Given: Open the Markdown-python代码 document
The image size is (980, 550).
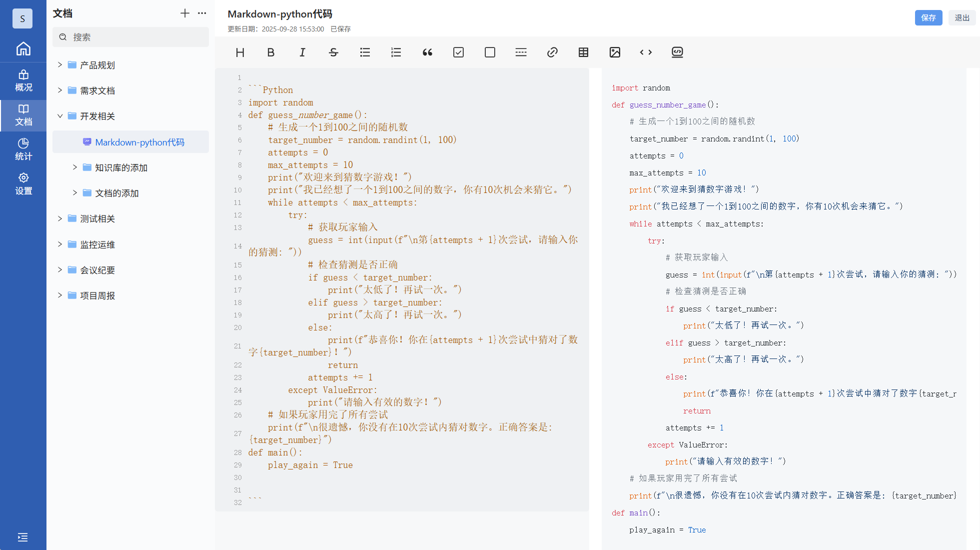Looking at the screenshot, I should coord(139,142).
